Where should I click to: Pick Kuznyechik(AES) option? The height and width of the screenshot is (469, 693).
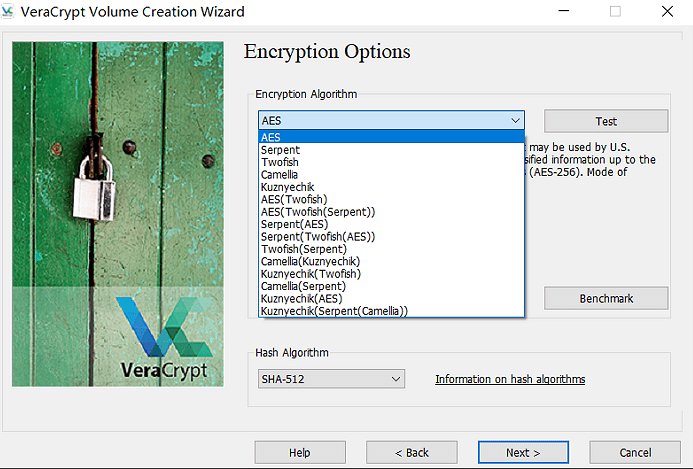(x=391, y=298)
